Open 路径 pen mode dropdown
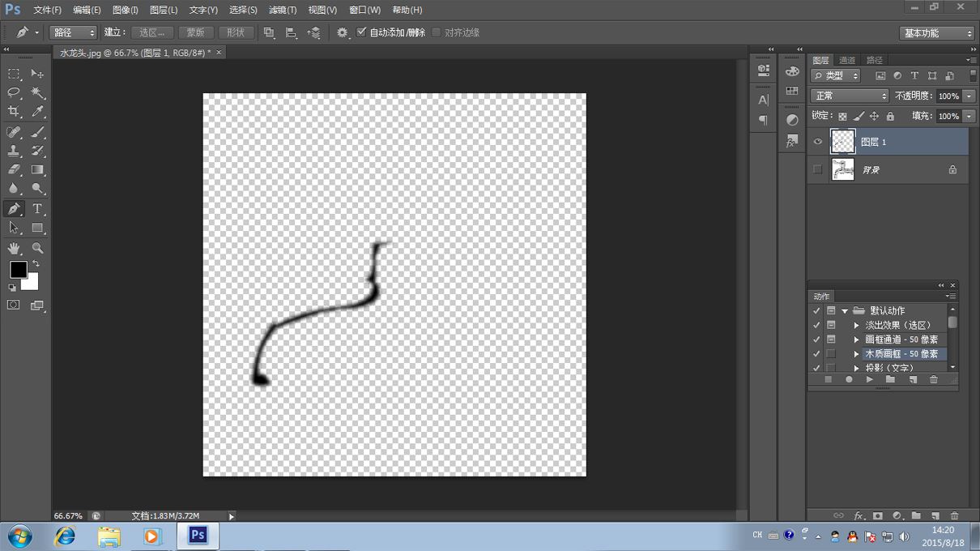 click(74, 32)
